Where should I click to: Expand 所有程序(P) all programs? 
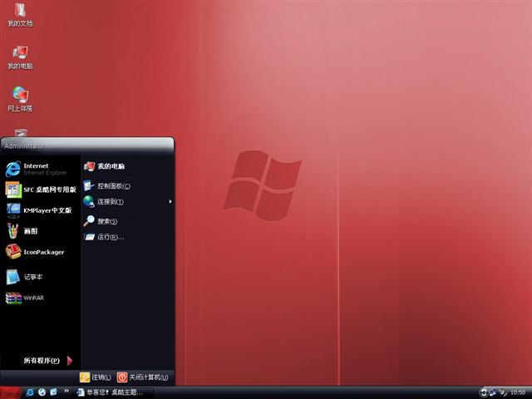click(x=47, y=360)
